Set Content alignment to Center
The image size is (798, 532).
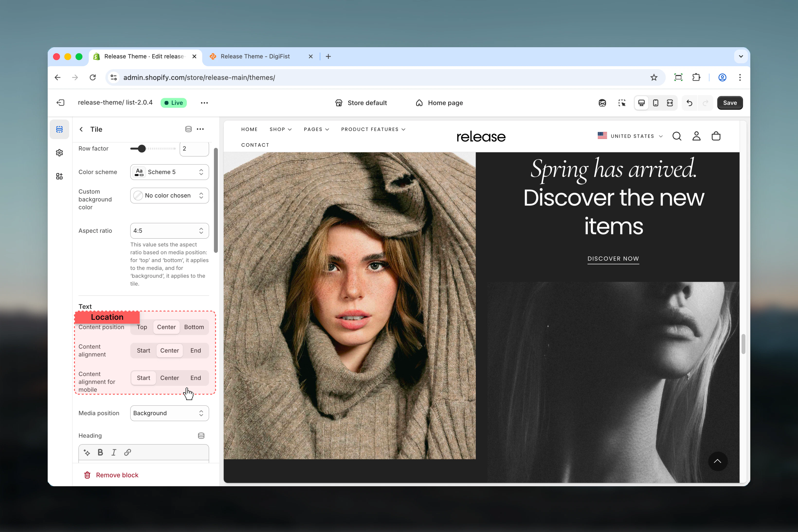(x=170, y=350)
